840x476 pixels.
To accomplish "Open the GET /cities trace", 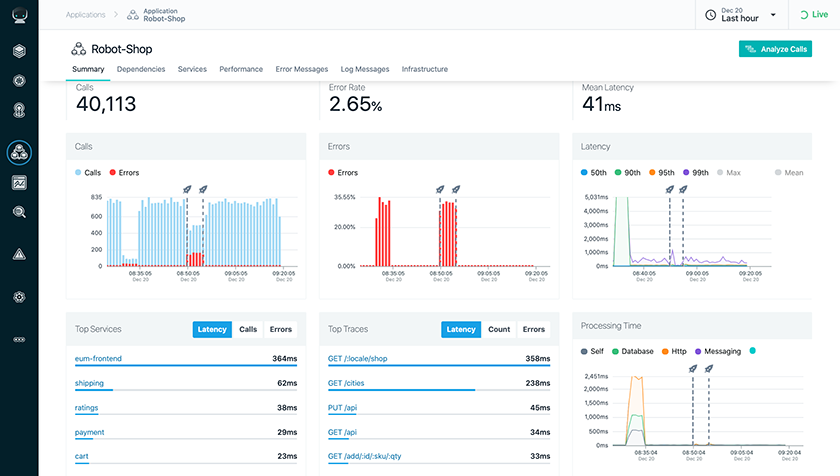I will (346, 383).
